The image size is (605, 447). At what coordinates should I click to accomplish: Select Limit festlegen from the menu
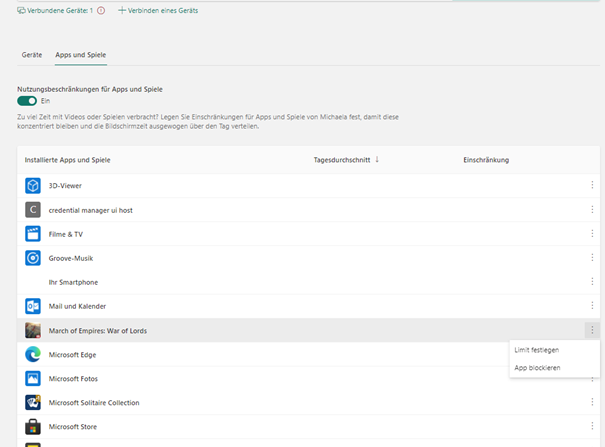pos(536,350)
